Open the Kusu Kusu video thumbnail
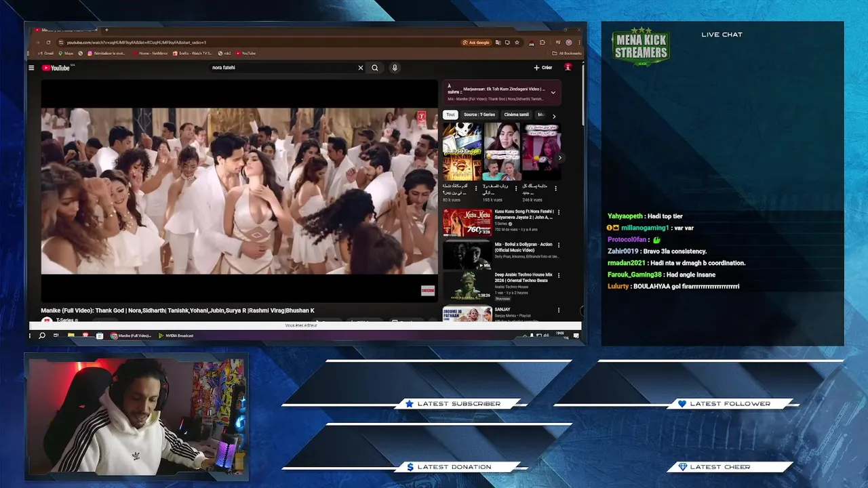The height and width of the screenshot is (488, 868). (467, 222)
